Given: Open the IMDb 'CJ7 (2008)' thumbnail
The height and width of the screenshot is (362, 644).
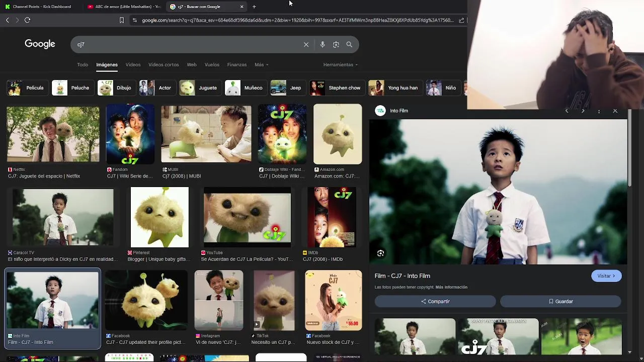Looking at the screenshot, I should click(332, 217).
